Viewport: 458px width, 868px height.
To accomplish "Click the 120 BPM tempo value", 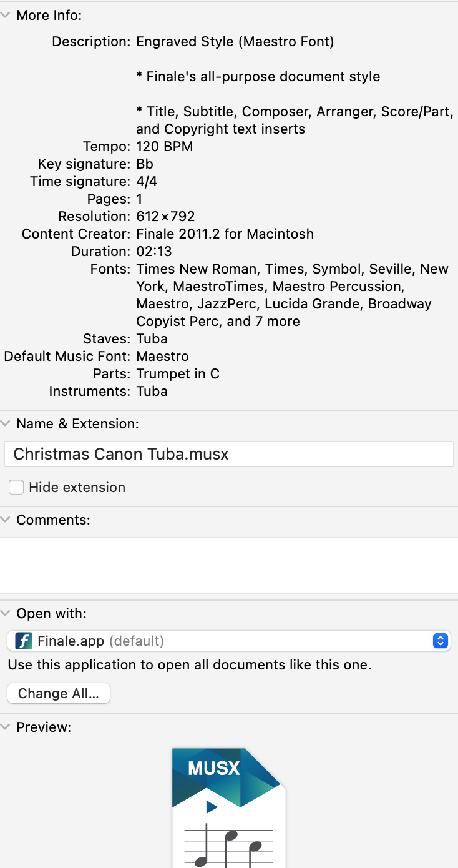I will coord(165,147).
